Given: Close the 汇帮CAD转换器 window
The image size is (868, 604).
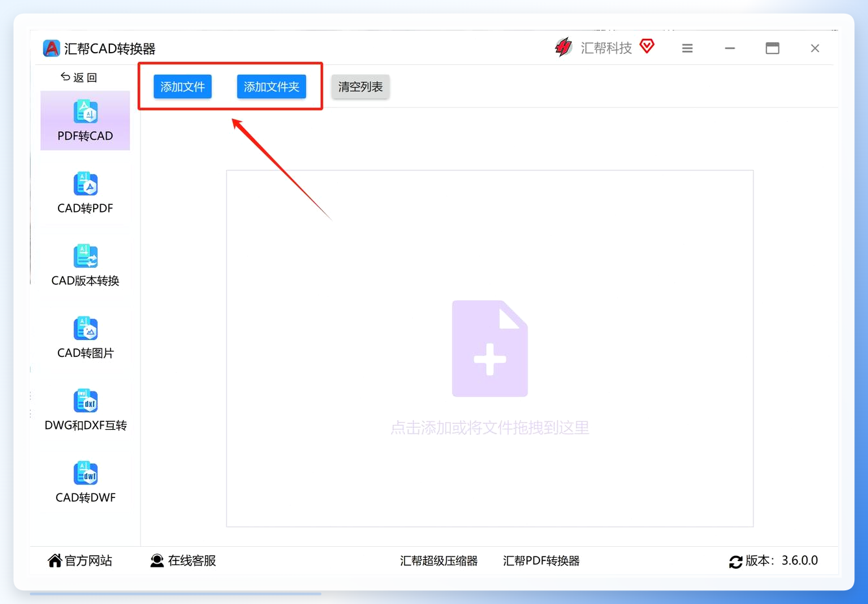Looking at the screenshot, I should point(815,48).
